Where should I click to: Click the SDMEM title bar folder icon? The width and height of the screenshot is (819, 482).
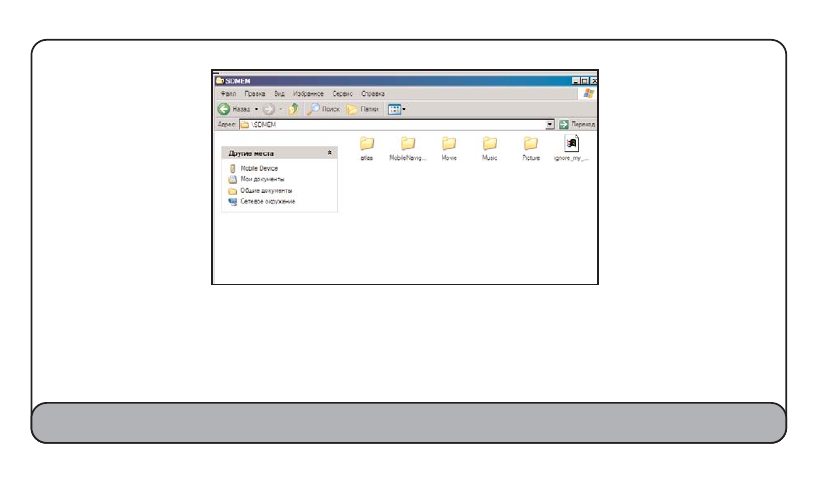(x=220, y=80)
